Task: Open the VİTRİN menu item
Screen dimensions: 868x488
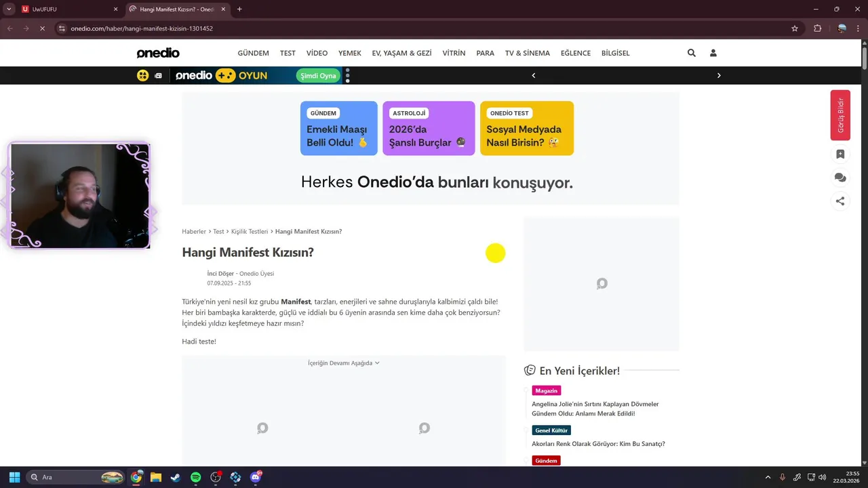Action: [x=454, y=53]
